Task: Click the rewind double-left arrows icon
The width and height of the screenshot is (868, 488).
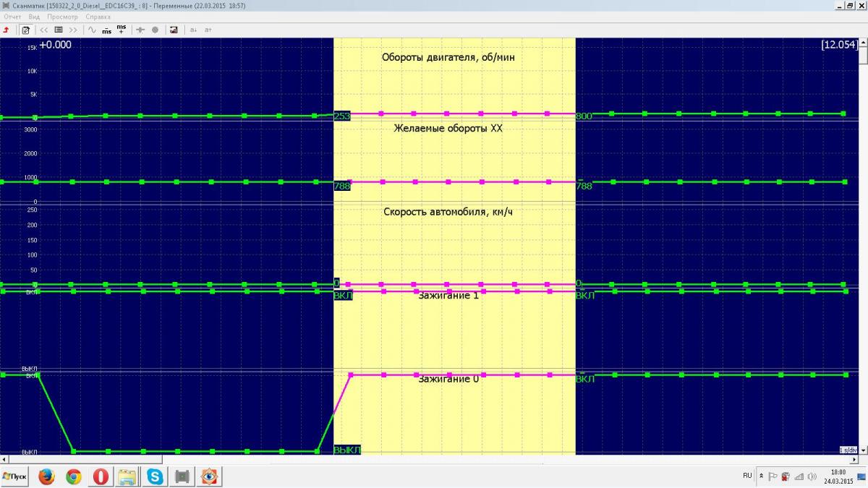Action: tap(44, 30)
